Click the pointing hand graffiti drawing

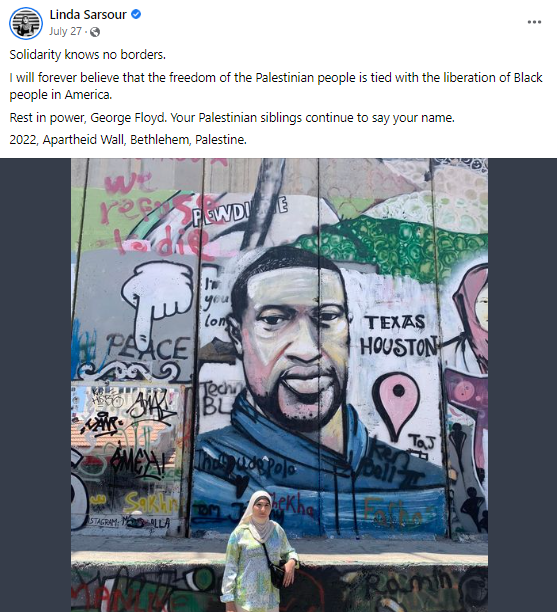tap(157, 300)
